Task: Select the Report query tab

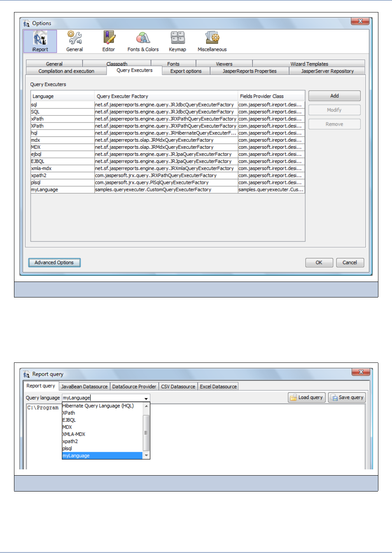Action: 41,386
